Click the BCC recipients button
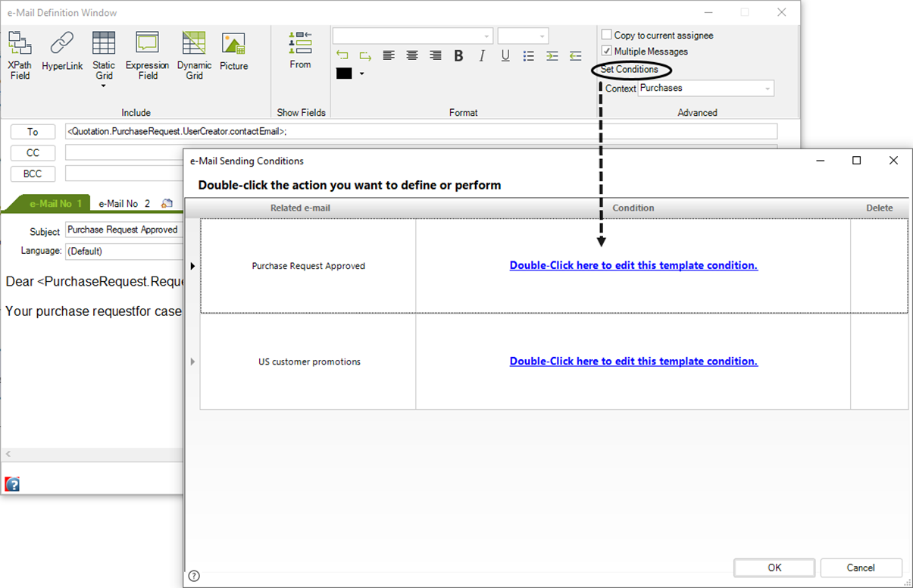This screenshot has width=913, height=588. 33,174
